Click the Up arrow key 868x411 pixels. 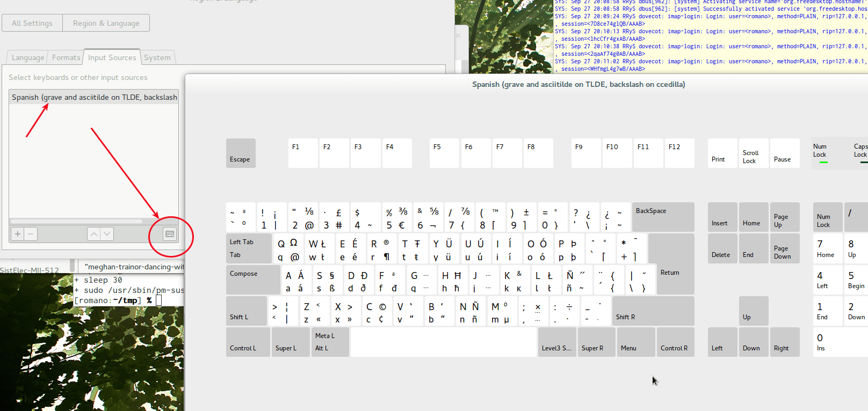pos(754,311)
